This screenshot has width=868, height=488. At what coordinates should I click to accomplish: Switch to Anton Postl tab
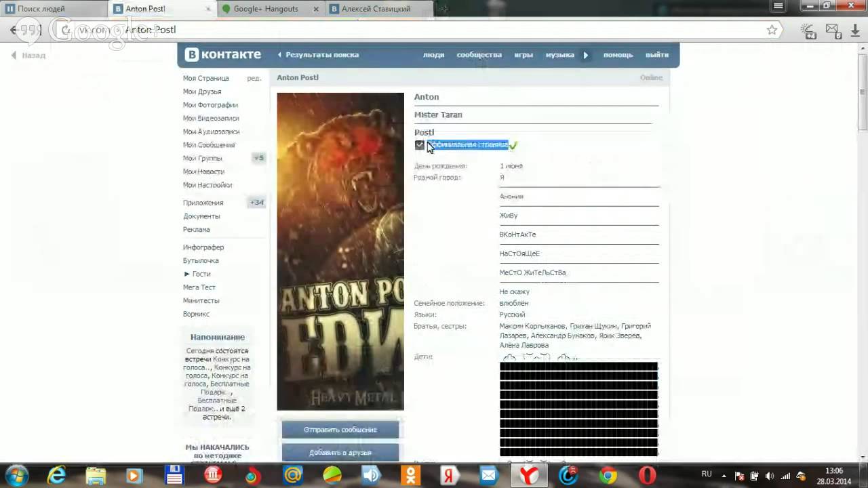click(x=163, y=9)
